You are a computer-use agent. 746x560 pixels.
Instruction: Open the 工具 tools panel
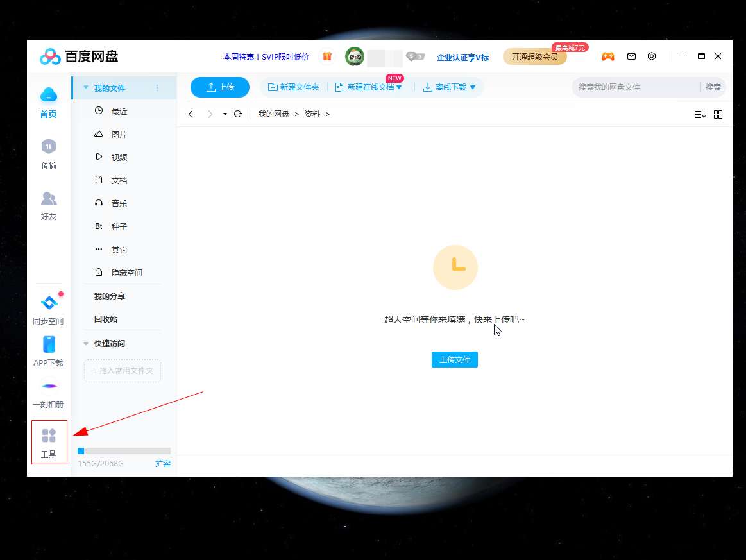(49, 443)
